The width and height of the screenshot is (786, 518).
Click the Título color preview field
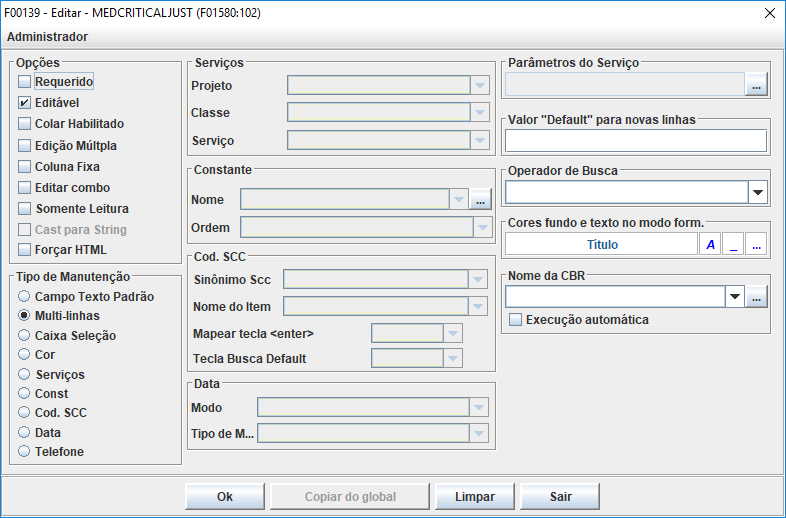(601, 244)
